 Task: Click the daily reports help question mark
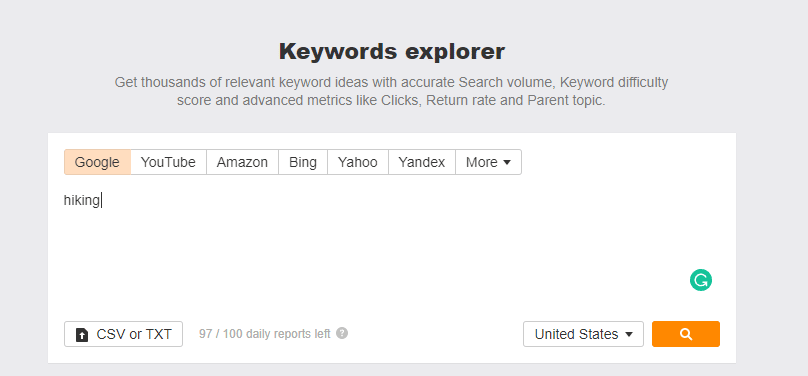(342, 333)
